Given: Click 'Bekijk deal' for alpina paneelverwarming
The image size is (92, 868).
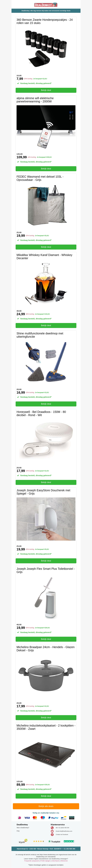Looking at the screenshot, I should [46, 169].
